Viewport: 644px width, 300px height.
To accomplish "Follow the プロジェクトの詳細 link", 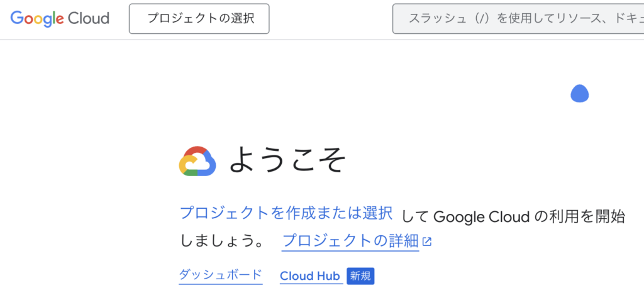I will pyautogui.click(x=350, y=240).
